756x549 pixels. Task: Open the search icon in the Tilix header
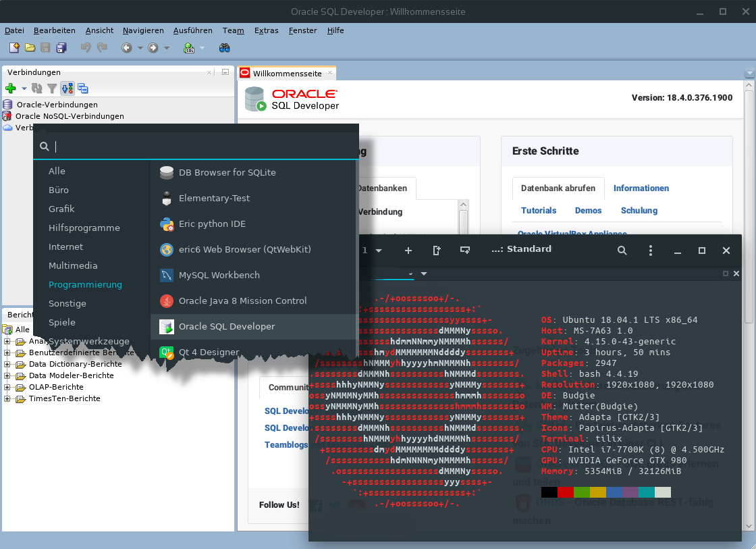coord(622,251)
